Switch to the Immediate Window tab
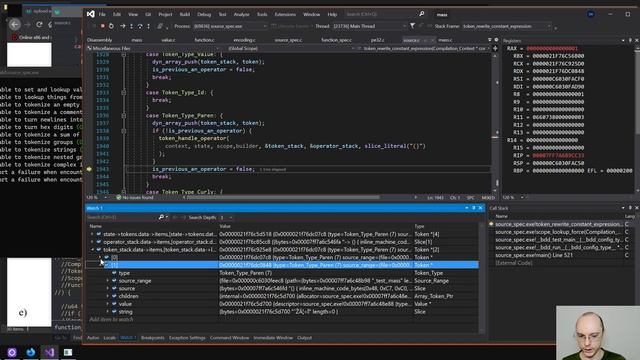 [x=273, y=338]
